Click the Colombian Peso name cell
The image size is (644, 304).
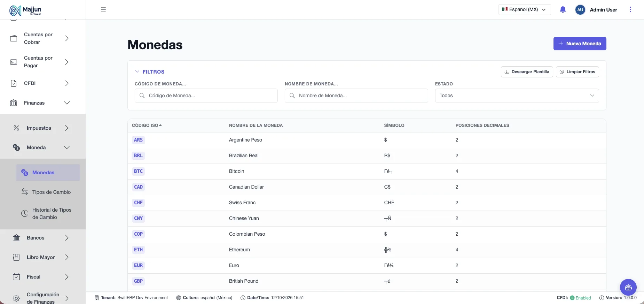pos(247,234)
